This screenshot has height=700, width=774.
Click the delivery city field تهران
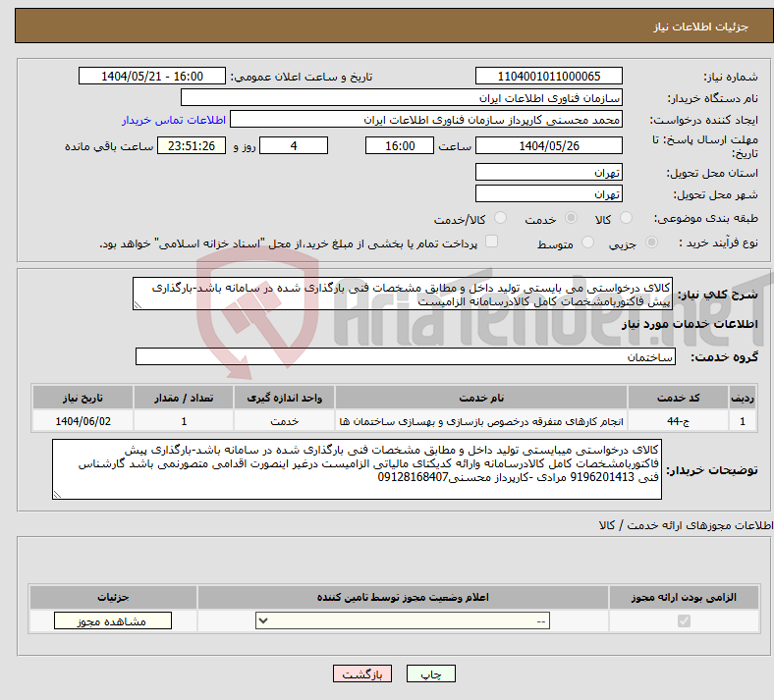click(x=549, y=193)
